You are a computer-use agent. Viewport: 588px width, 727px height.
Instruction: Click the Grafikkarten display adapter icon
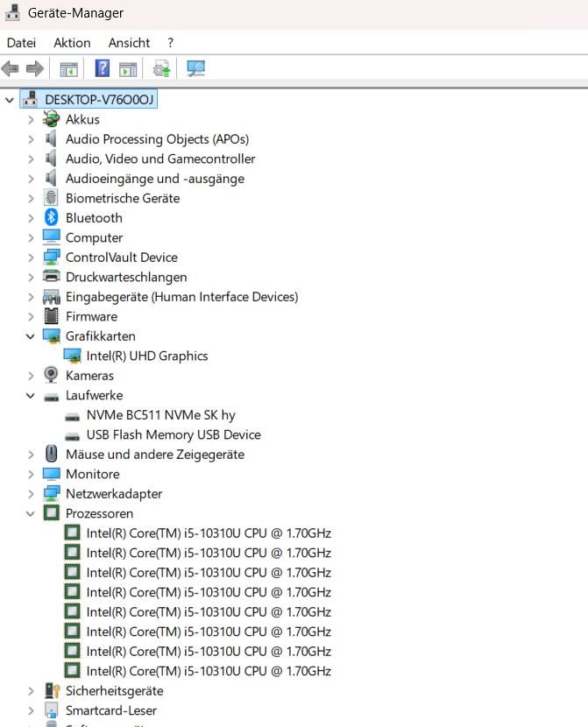pyautogui.click(x=51, y=336)
